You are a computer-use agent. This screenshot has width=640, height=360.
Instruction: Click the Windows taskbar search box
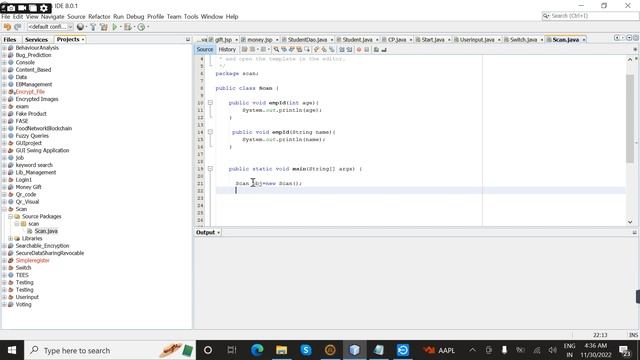pos(110,350)
